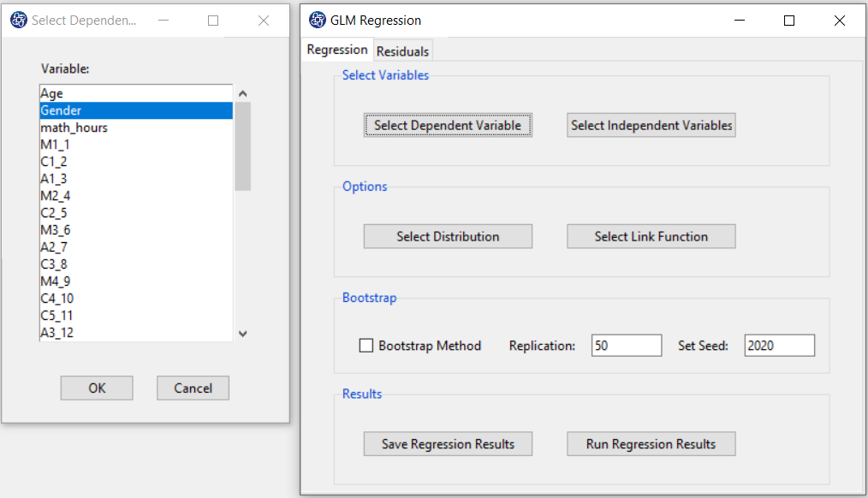
Task: Maximize the GLM Regression window
Action: 789,21
